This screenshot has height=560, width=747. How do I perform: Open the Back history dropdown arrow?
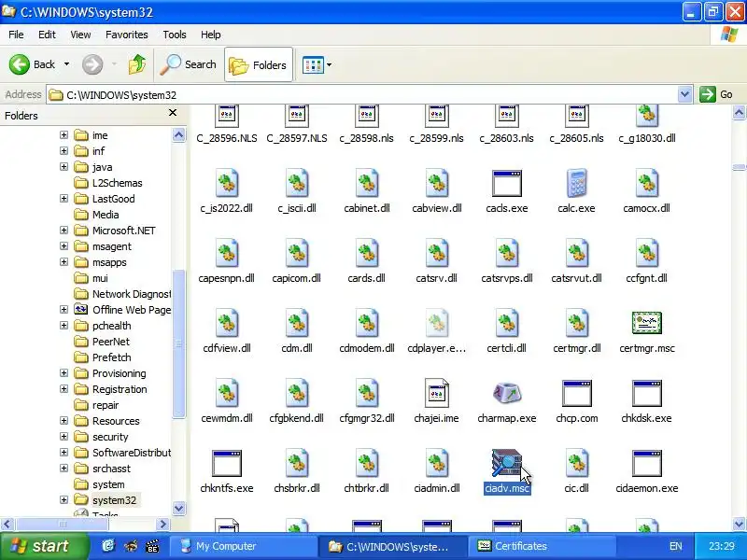coord(66,64)
